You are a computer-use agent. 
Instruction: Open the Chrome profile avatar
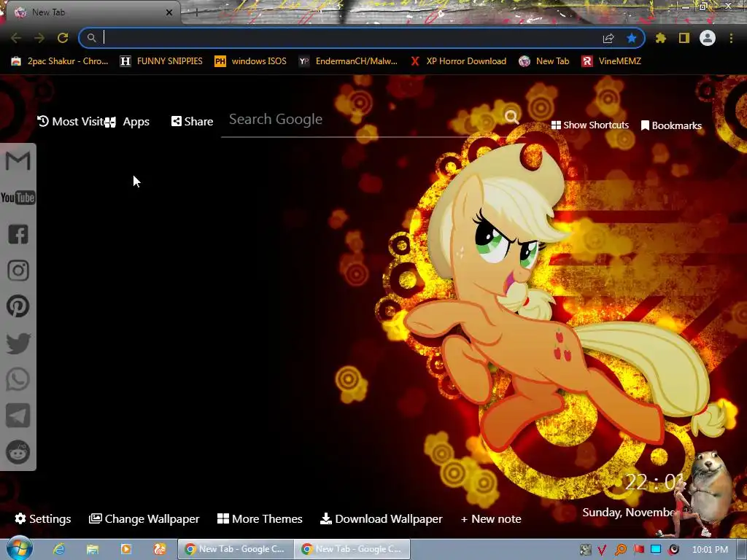tap(708, 38)
